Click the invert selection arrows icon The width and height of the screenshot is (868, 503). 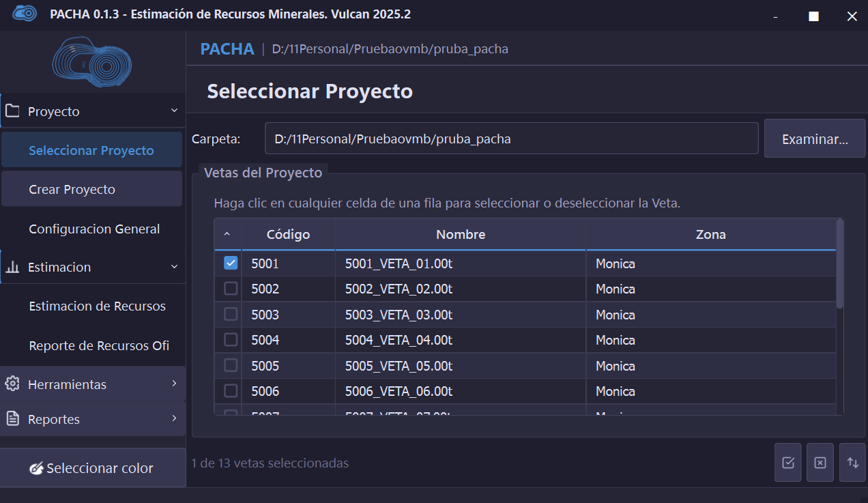click(852, 463)
